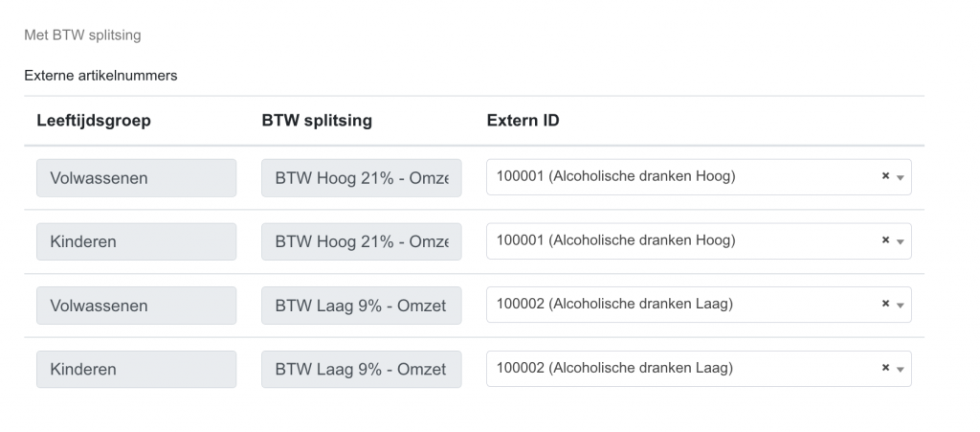Select BTW Hoog 21% field in Kinderen row
Viewport: 980px width, 432px height.
[x=361, y=241]
